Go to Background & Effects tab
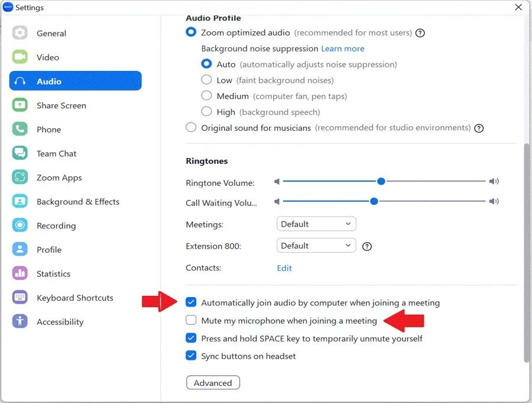Viewport: 532px width, 403px height. pos(75,201)
